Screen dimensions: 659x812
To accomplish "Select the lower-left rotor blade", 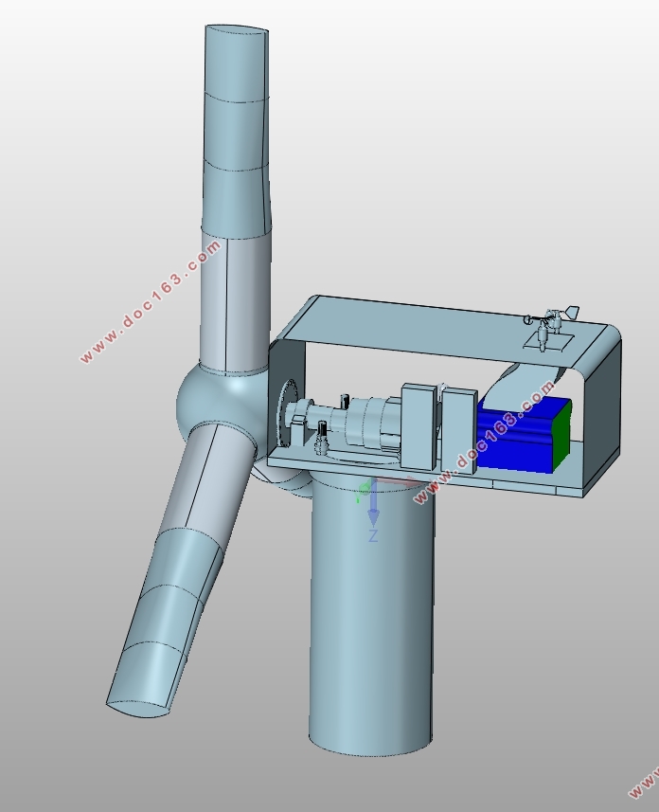I will [180, 559].
